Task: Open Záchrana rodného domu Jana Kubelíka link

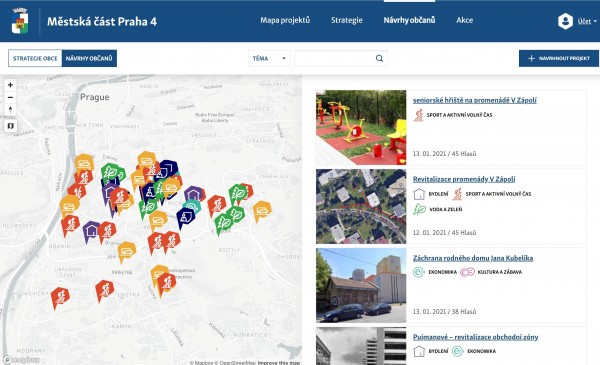Action: (473, 258)
